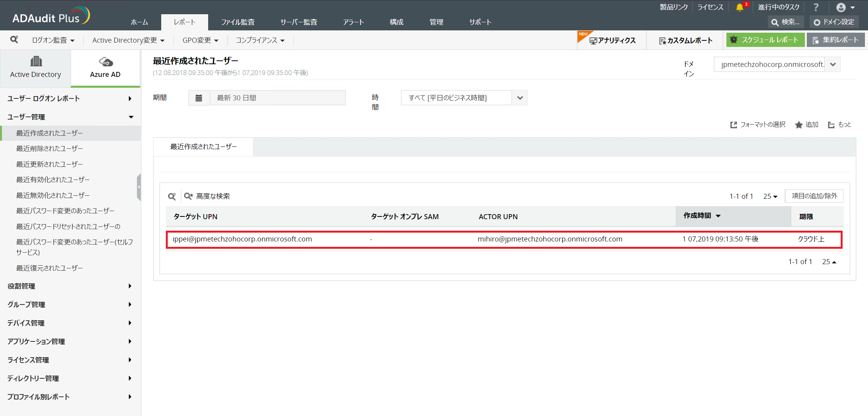Open the アナリティクス view

point(613,40)
